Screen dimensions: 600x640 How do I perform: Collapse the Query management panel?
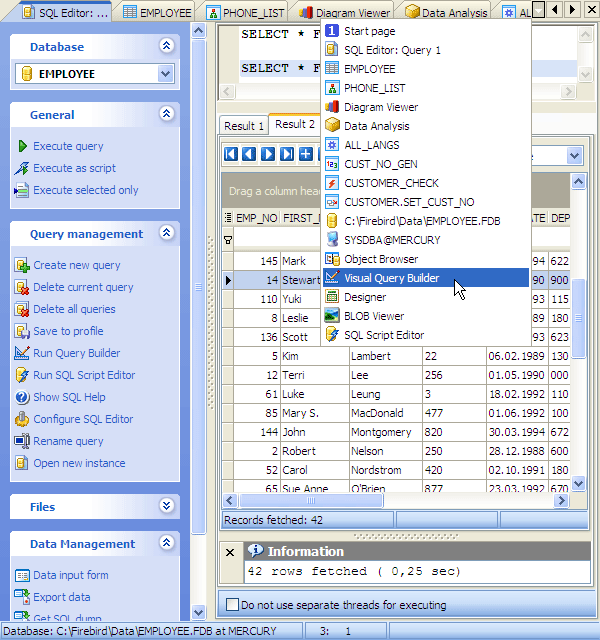(167, 233)
